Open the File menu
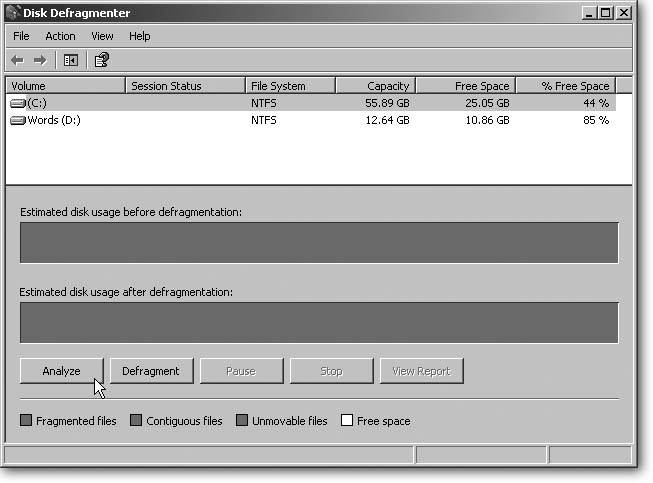This screenshot has width=653, height=483. click(x=21, y=36)
